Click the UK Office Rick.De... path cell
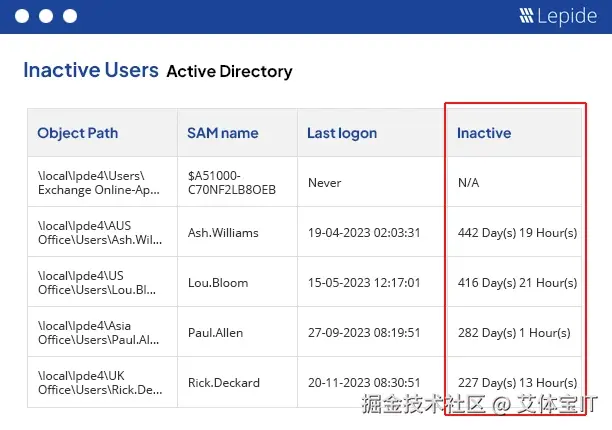This screenshot has width=612, height=430. (100, 382)
